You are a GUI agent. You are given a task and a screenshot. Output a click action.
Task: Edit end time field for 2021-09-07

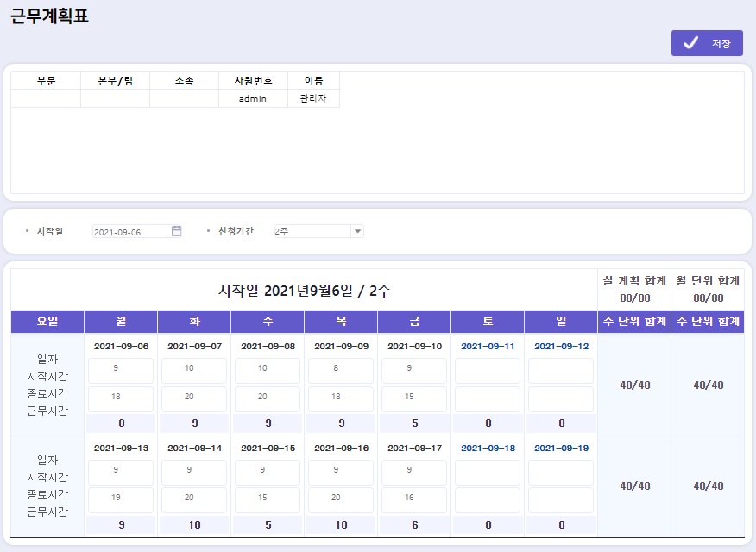tap(194, 399)
